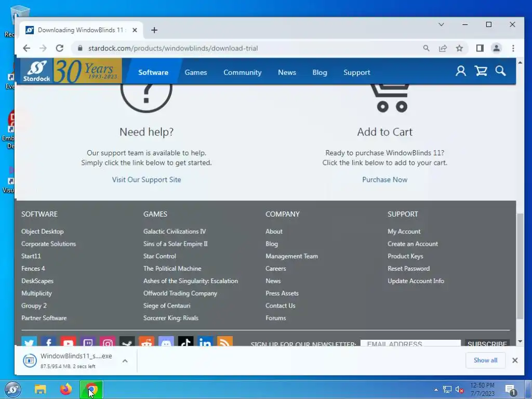The width and height of the screenshot is (532, 399).
Task: Click Show all downloads button
Action: pos(486,361)
